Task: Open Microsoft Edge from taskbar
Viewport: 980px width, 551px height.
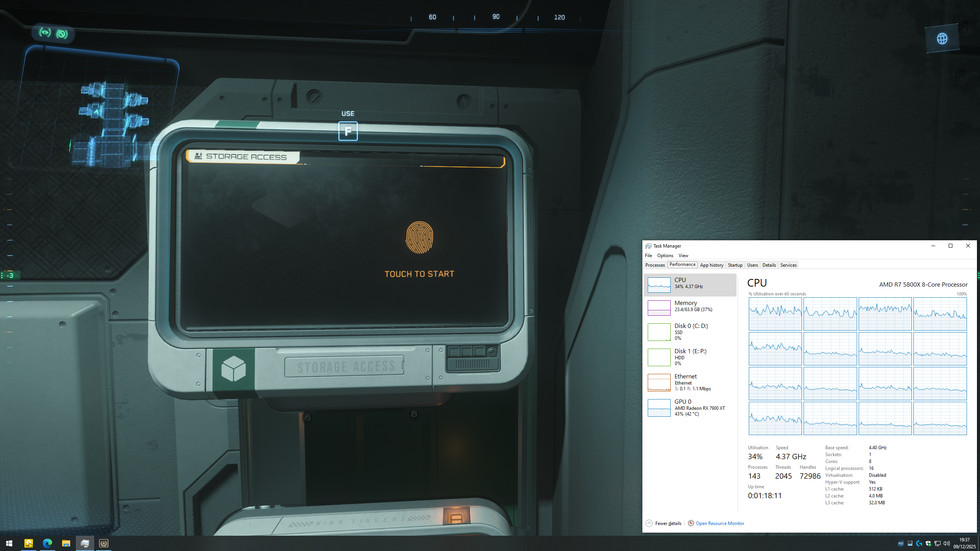Action: point(47,543)
